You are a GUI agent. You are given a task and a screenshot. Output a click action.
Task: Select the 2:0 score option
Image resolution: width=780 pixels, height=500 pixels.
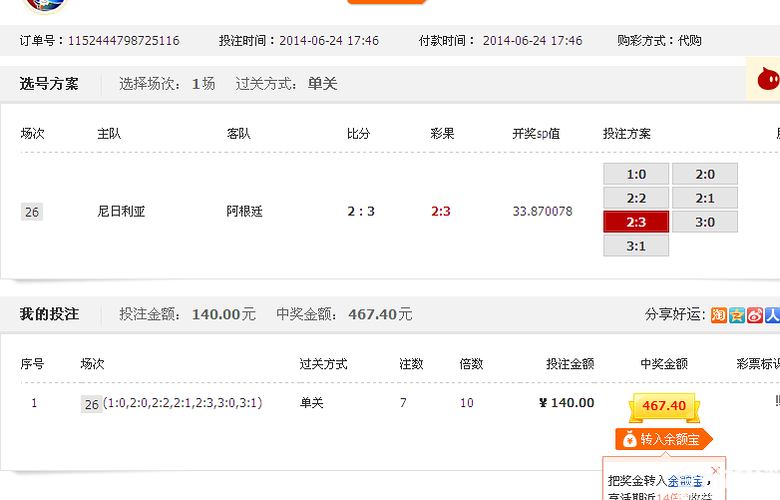point(705,174)
